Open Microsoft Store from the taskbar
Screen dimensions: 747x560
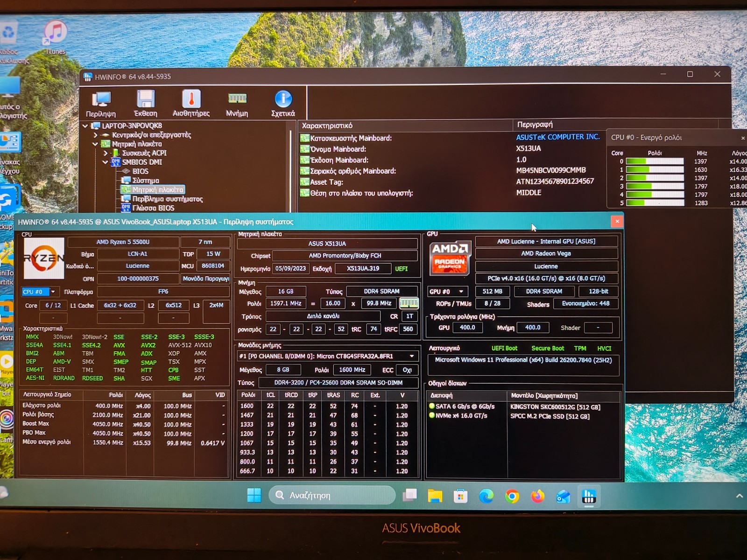click(460, 496)
